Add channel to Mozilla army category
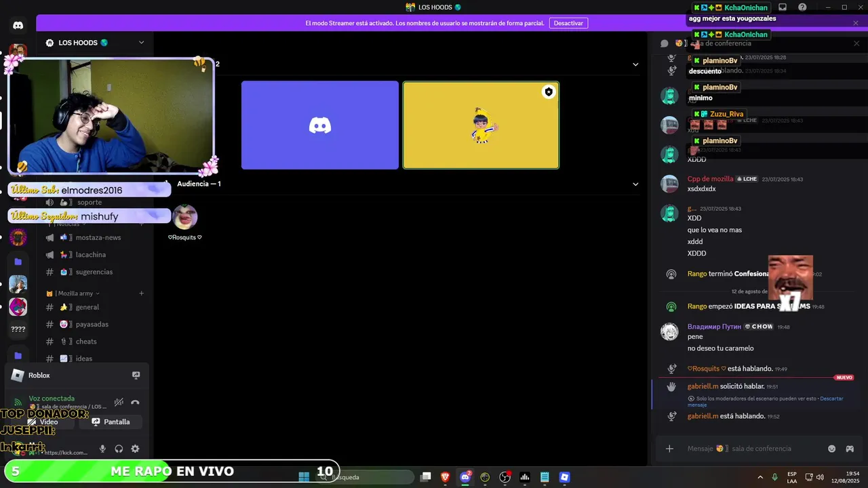 (141, 293)
